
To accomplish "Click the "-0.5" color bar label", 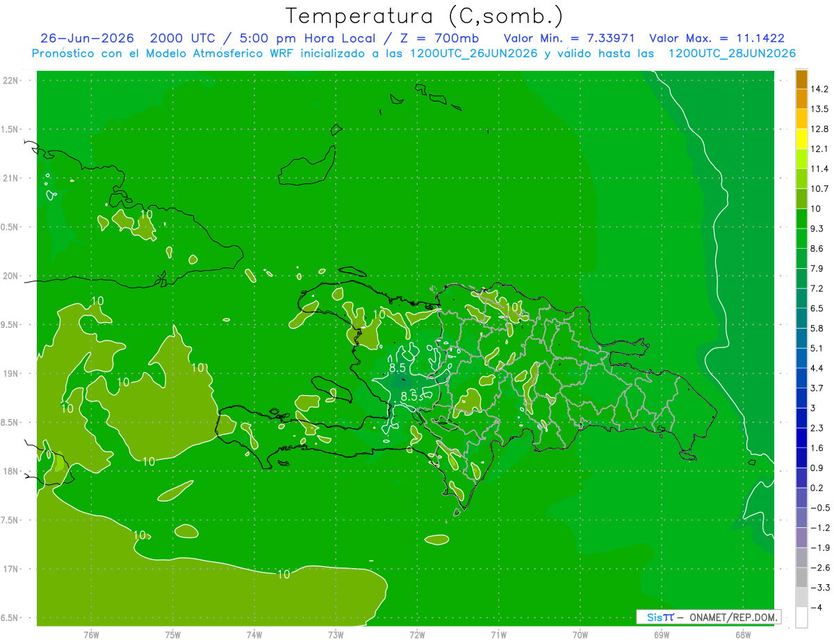I will click(819, 508).
